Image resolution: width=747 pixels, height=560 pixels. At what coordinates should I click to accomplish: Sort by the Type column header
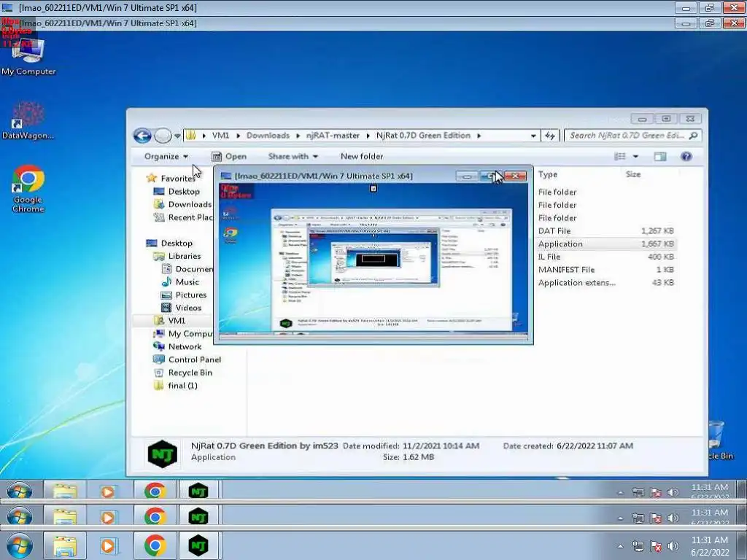(548, 175)
